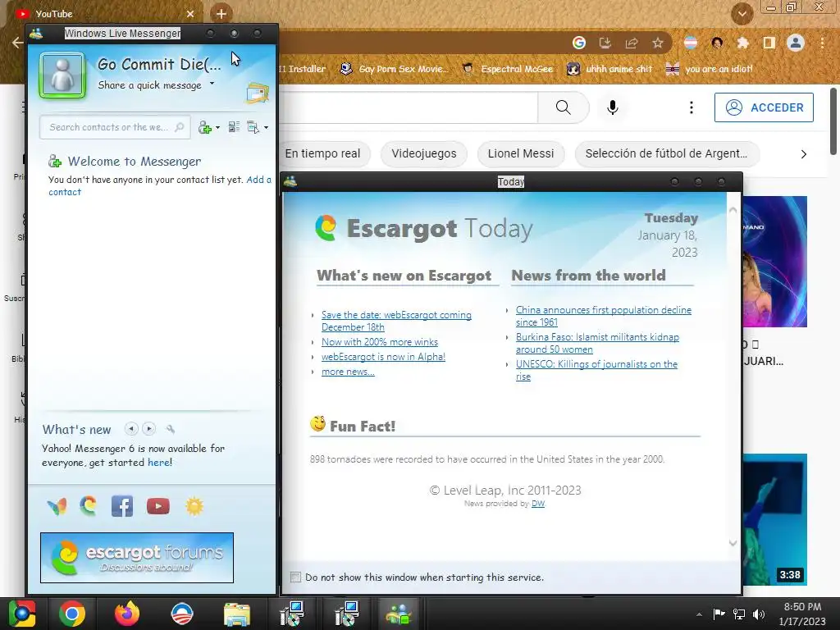Open 'Save the date: webEscargot coming' link
Image resolution: width=840 pixels, height=630 pixels.
tap(396, 321)
